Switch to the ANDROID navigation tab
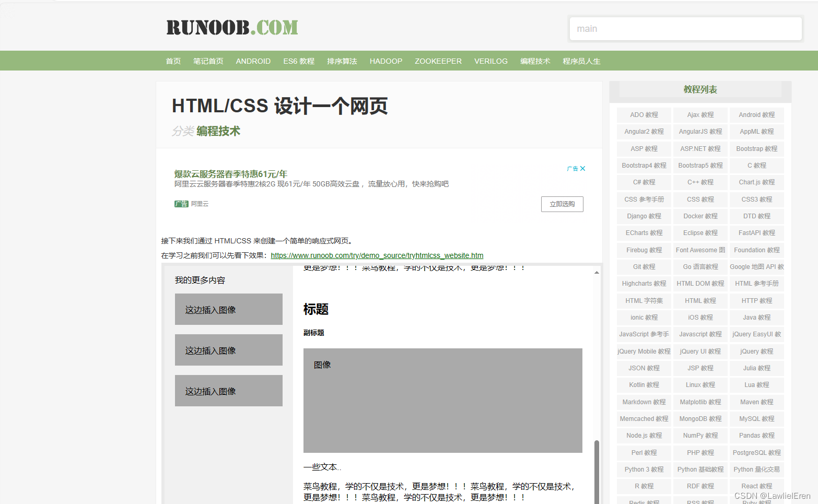 click(x=253, y=61)
